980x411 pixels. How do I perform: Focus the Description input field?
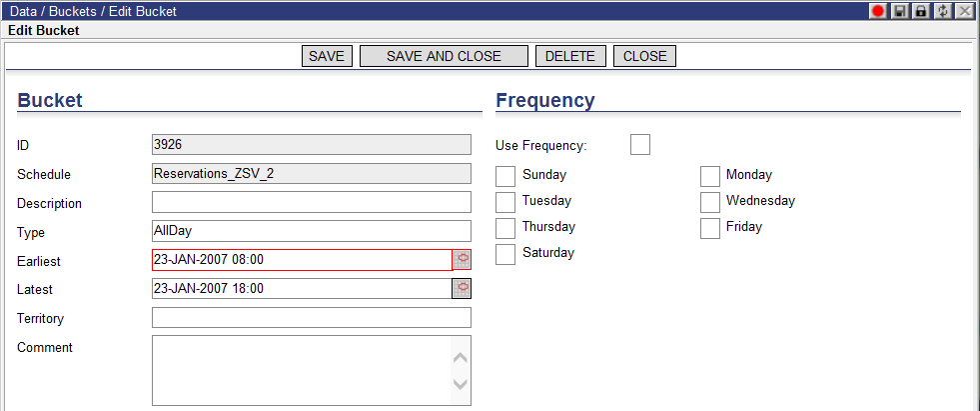(312, 202)
